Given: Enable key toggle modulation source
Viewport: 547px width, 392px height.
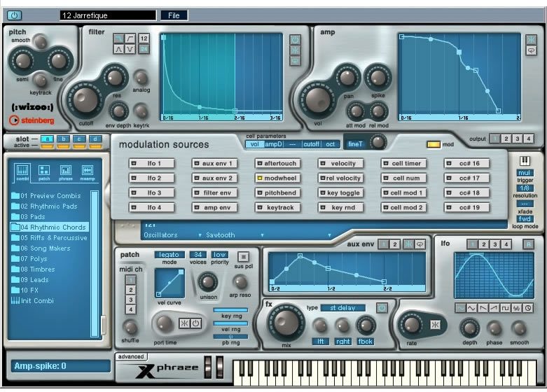Looking at the screenshot, I should (341, 193).
